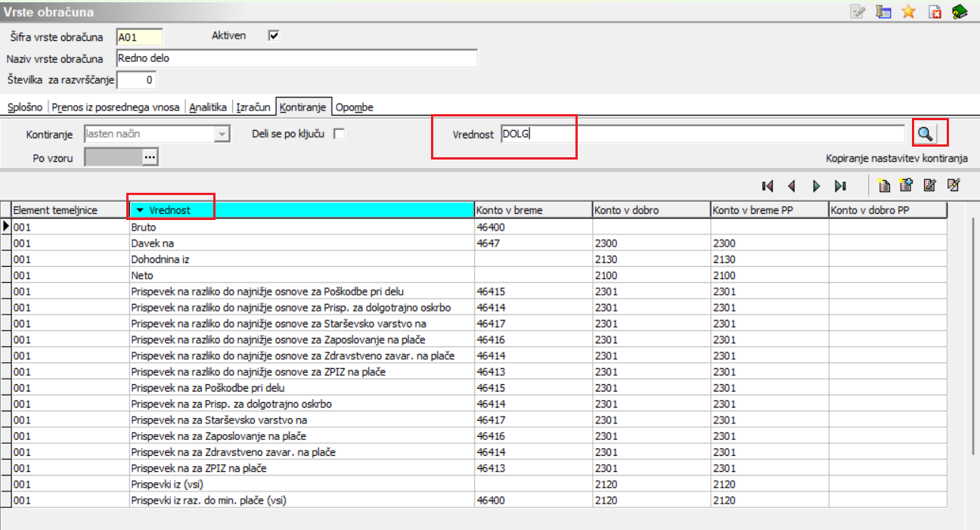Go to the first record in the grid
Viewport: 980px width, 530px height.
pos(768,185)
